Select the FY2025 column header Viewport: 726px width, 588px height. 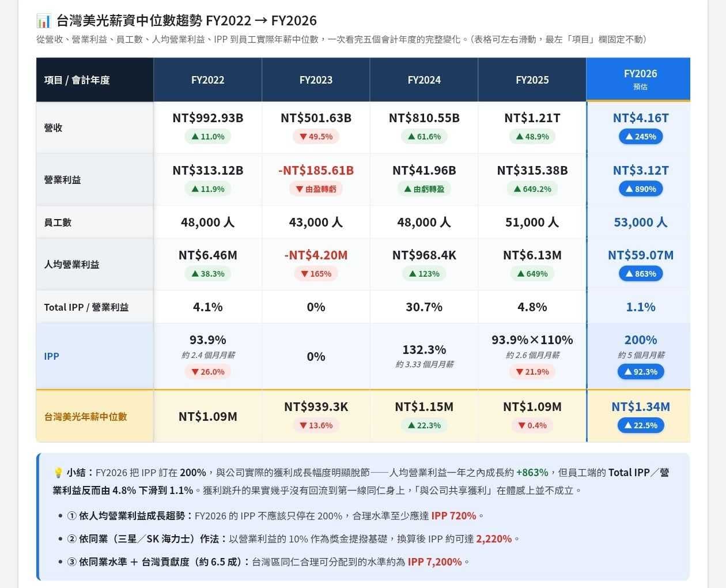pyautogui.click(x=532, y=80)
